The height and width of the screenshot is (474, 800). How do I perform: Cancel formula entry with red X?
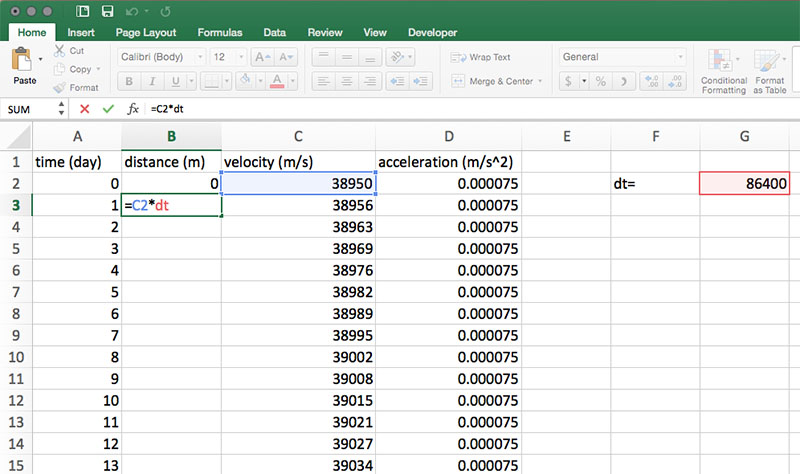point(84,108)
